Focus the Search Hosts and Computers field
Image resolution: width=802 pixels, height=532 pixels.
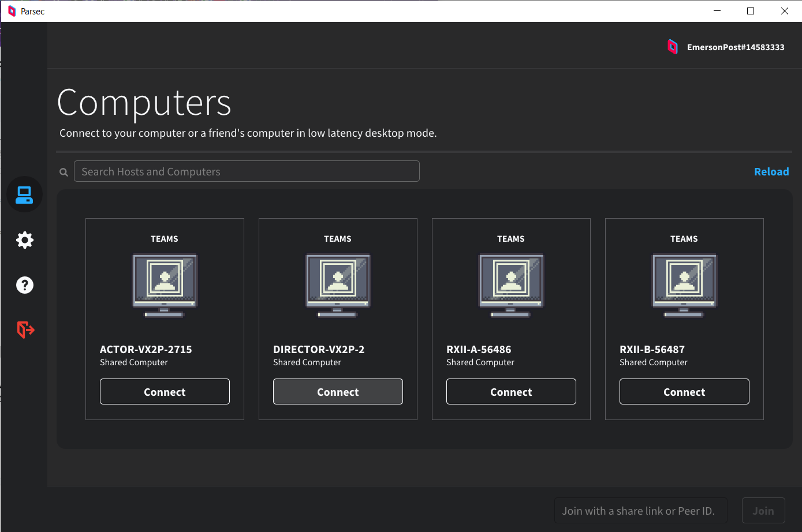pyautogui.click(x=247, y=171)
